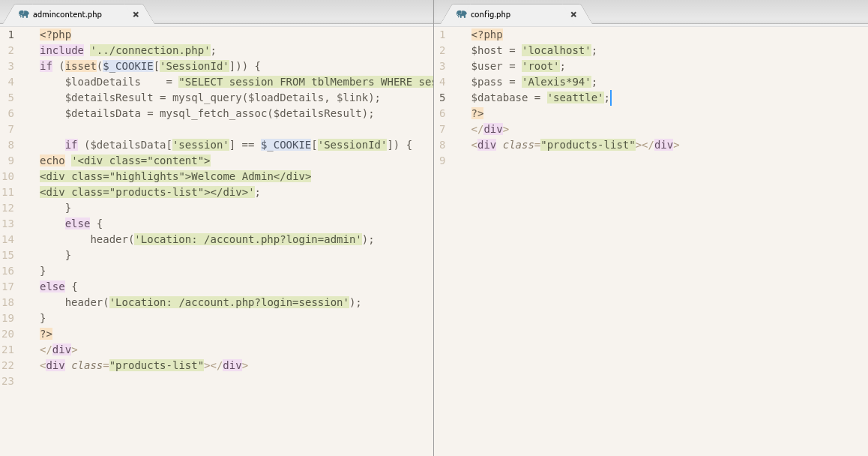Place cursor on the isset function call
Image resolution: width=868 pixels, height=456 pixels.
(80, 66)
